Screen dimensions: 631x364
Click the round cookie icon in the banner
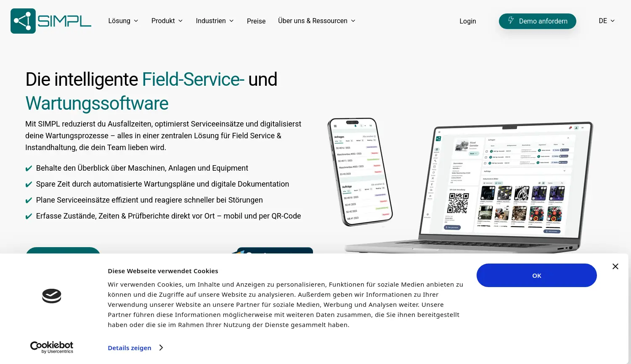pyautogui.click(x=52, y=296)
